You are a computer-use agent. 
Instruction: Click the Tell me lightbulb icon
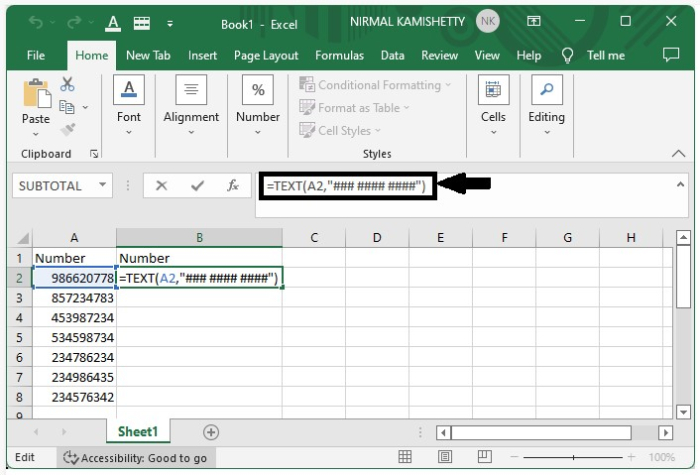point(567,55)
